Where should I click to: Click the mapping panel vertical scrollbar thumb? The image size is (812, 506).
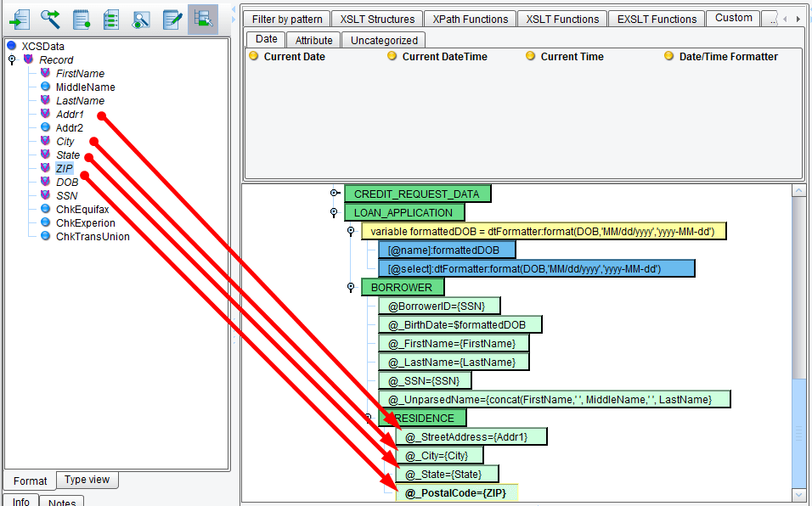(x=798, y=432)
